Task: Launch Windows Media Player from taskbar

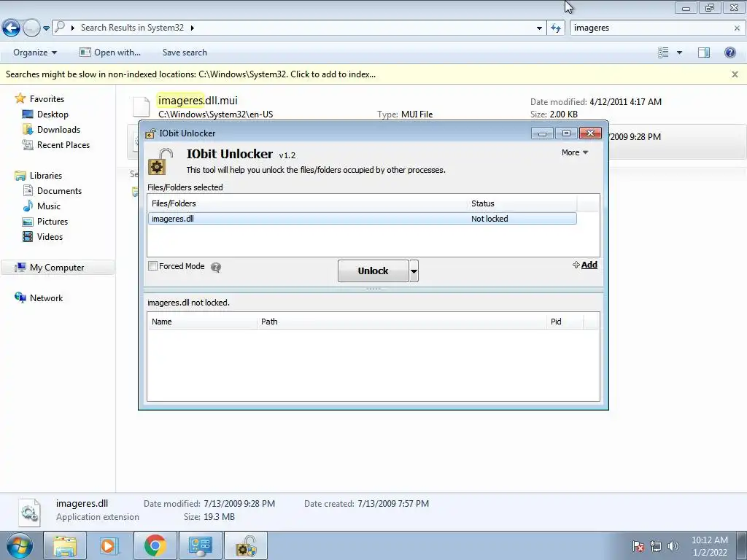Action: tap(108, 545)
